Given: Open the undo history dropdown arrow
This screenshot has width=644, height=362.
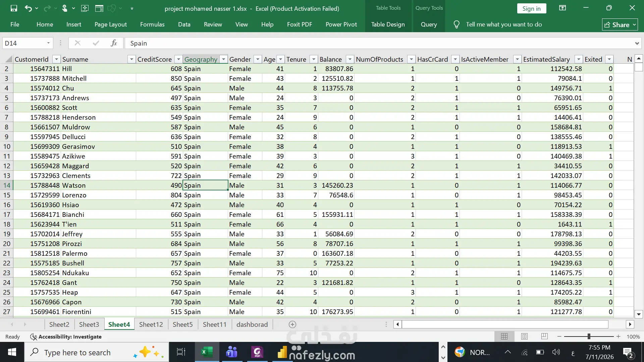Looking at the screenshot, I should pos(37,8).
